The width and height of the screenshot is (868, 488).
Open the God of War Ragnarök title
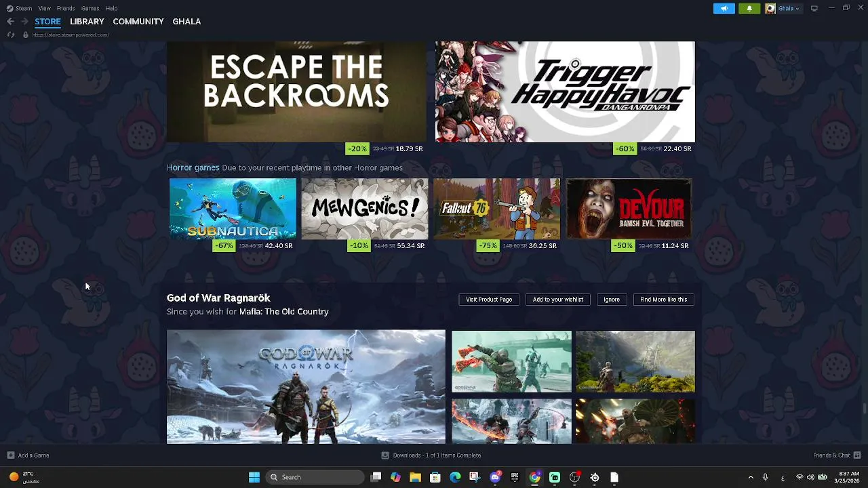pyautogui.click(x=218, y=298)
